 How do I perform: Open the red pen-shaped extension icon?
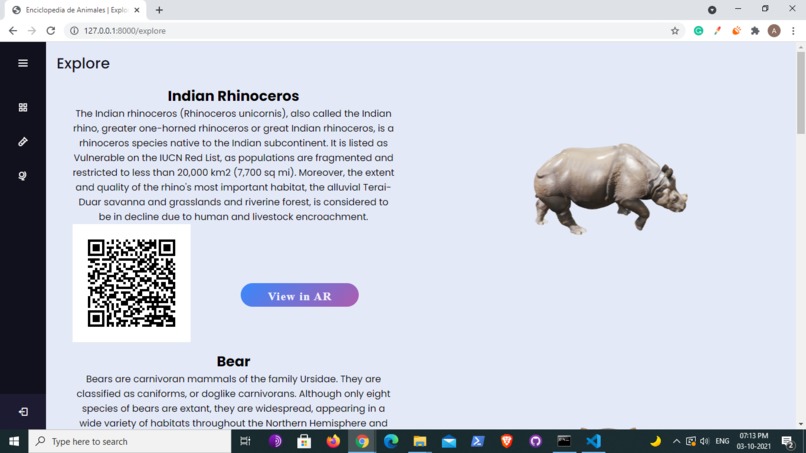[x=717, y=31]
